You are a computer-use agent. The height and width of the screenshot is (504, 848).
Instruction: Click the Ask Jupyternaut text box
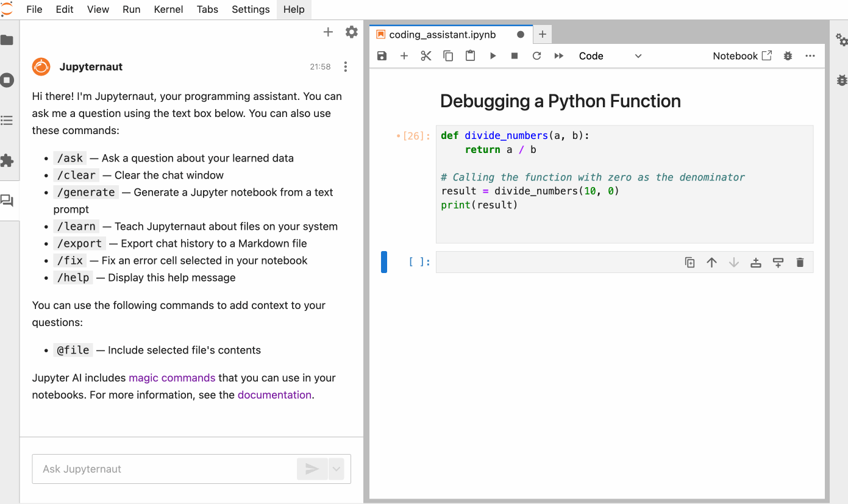coord(165,469)
